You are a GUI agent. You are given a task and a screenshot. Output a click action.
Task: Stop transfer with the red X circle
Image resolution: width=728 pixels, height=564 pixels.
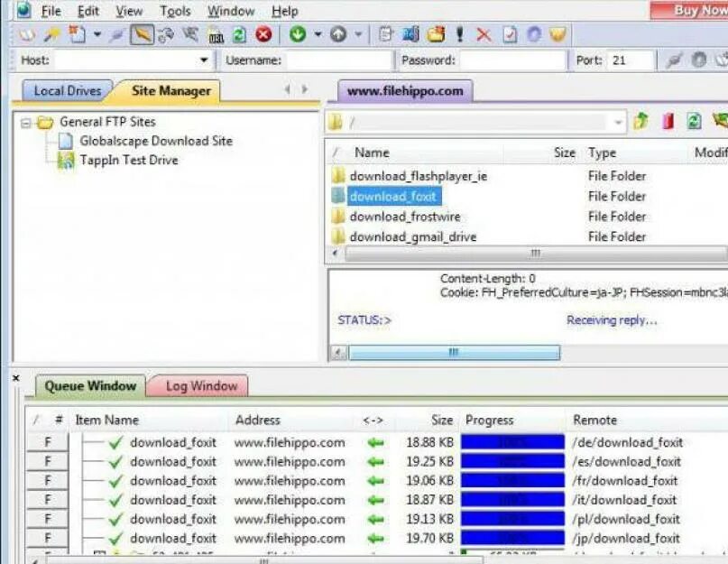coord(263,35)
